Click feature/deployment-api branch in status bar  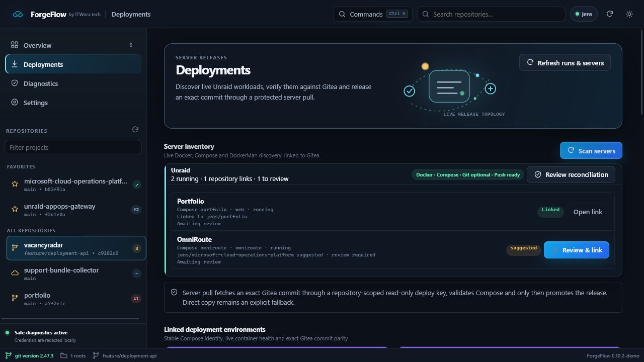(125, 355)
